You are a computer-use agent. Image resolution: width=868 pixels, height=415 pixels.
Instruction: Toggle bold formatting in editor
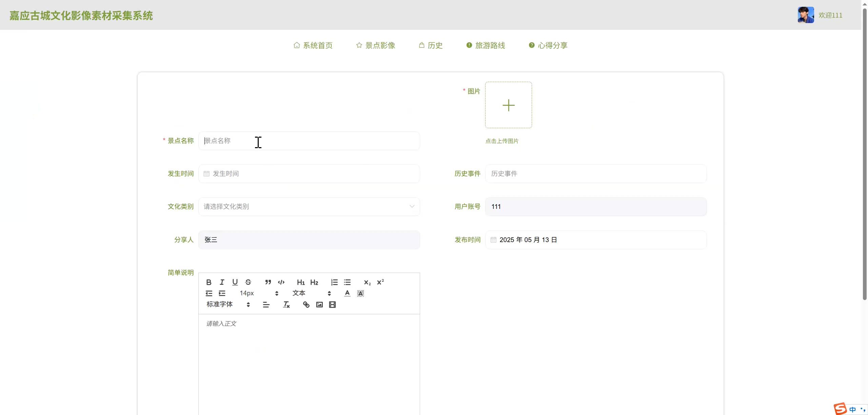tap(209, 282)
